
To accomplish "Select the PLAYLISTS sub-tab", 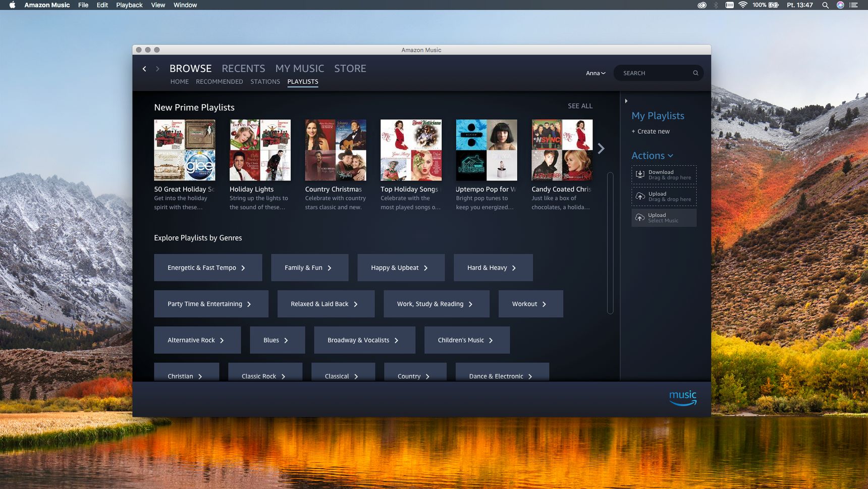I will coord(303,82).
